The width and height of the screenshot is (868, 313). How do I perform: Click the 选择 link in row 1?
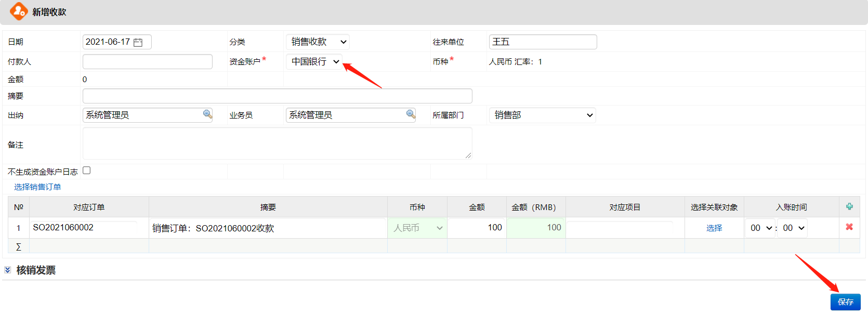coord(714,228)
